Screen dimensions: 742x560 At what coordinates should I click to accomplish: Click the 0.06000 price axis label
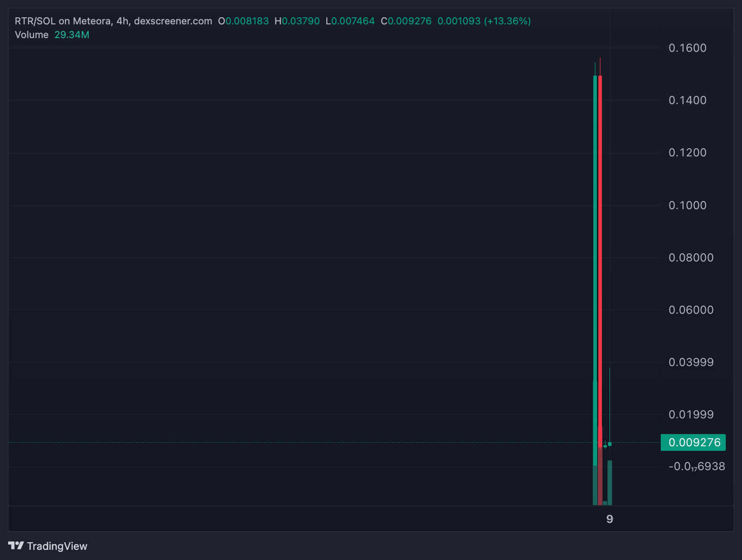tap(691, 310)
